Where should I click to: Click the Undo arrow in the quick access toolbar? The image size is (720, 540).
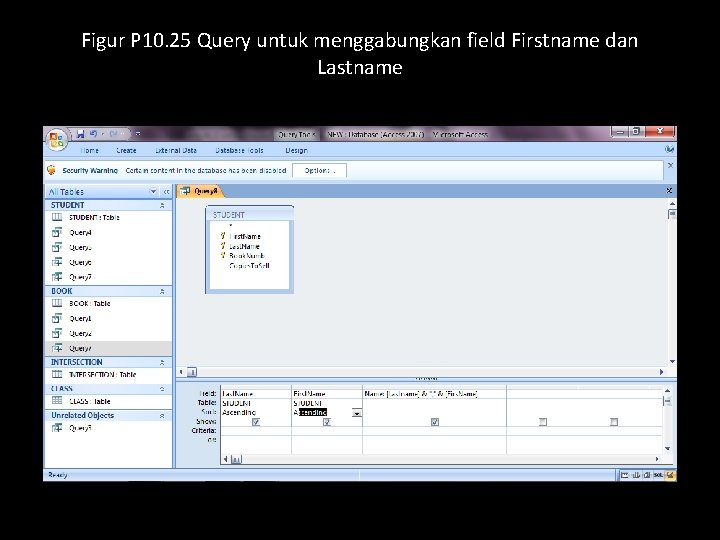click(x=93, y=134)
